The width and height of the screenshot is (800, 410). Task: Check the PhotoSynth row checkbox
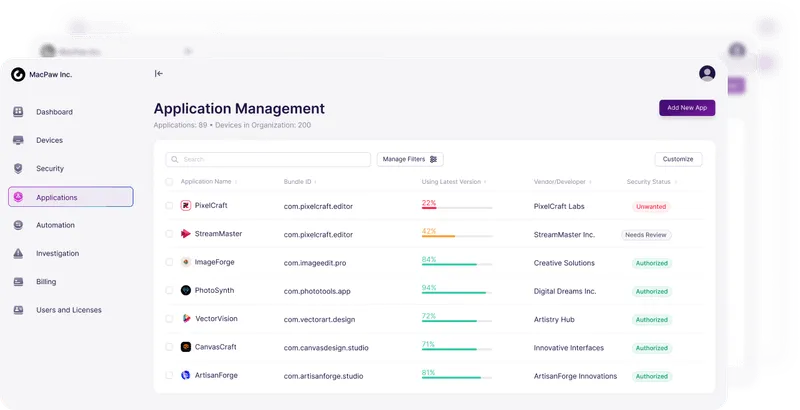click(169, 290)
